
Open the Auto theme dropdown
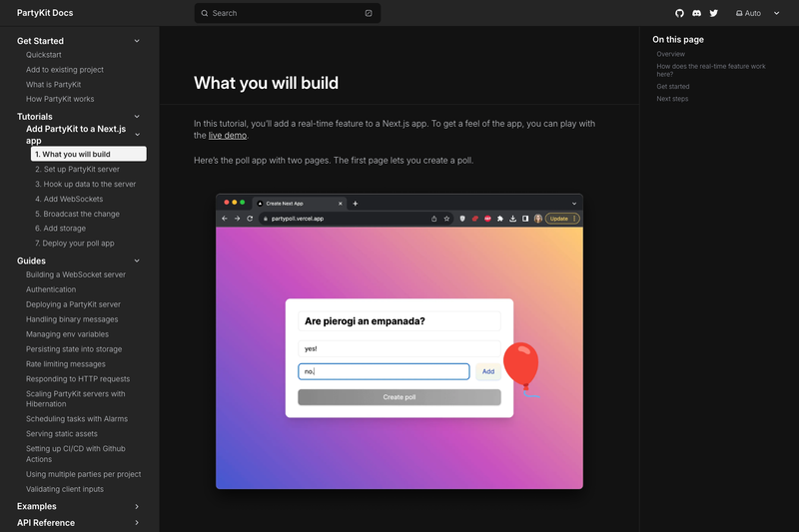pos(757,13)
